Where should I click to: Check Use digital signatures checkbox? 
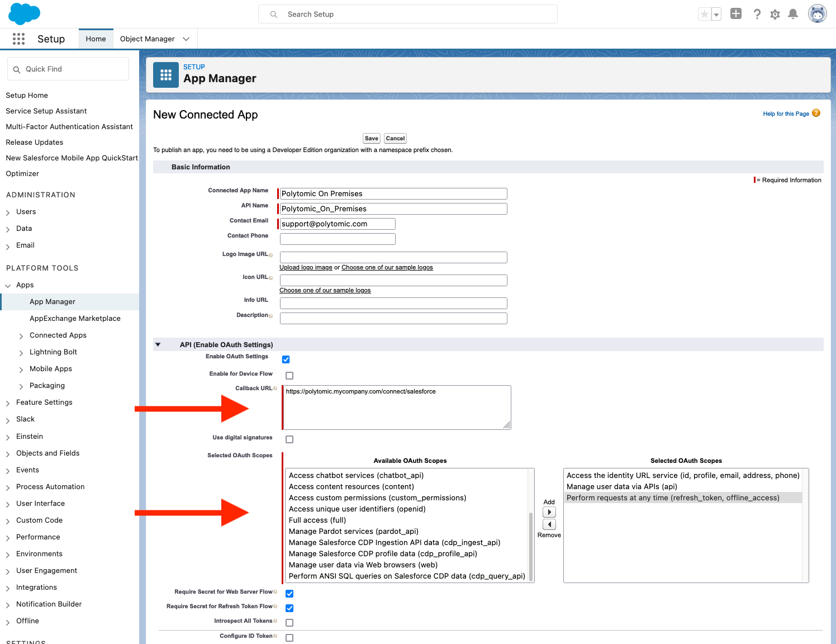(289, 439)
